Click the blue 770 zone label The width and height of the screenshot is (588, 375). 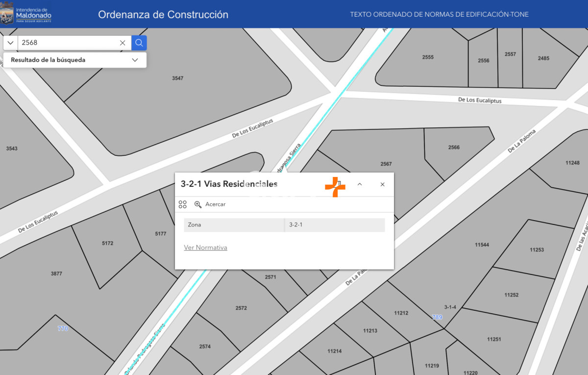point(63,328)
